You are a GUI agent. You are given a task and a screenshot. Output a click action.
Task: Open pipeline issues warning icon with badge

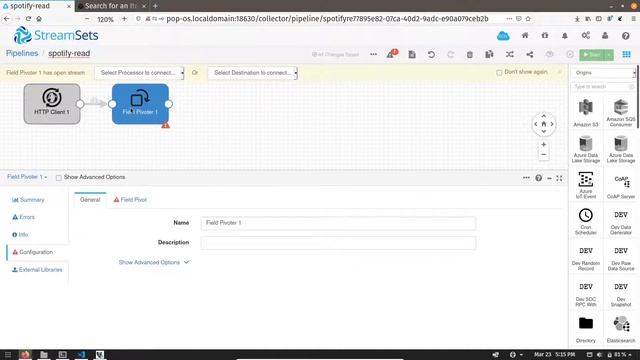(392, 54)
